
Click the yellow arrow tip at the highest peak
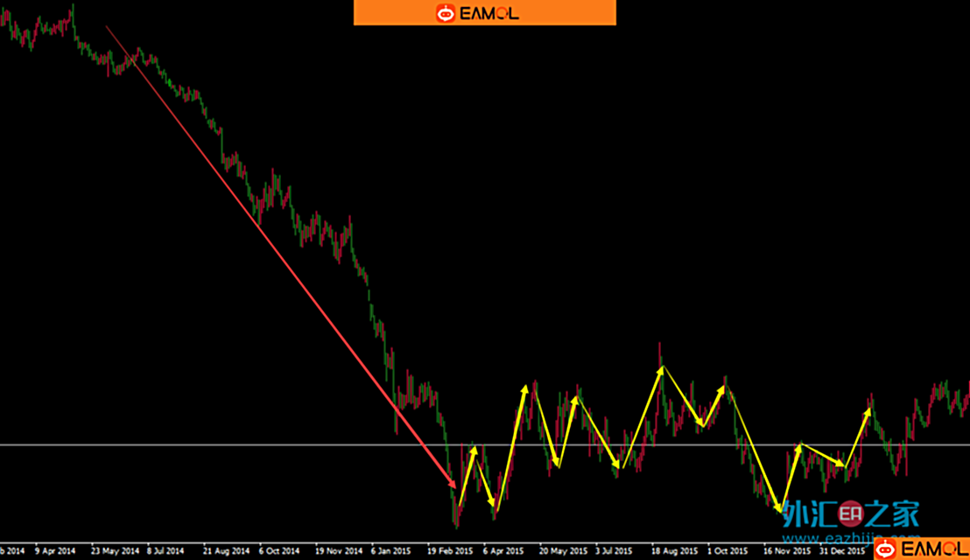click(x=661, y=368)
